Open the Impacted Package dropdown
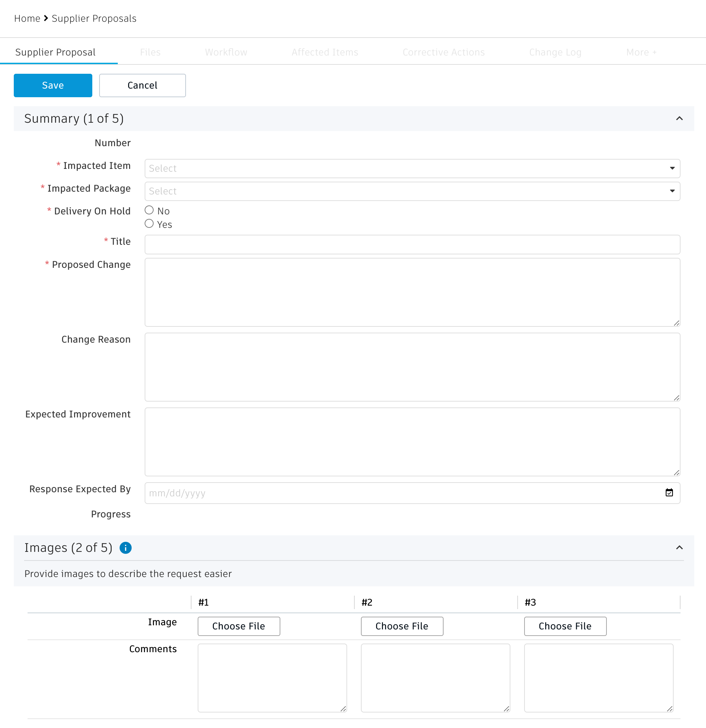The width and height of the screenshot is (706, 728). [412, 191]
